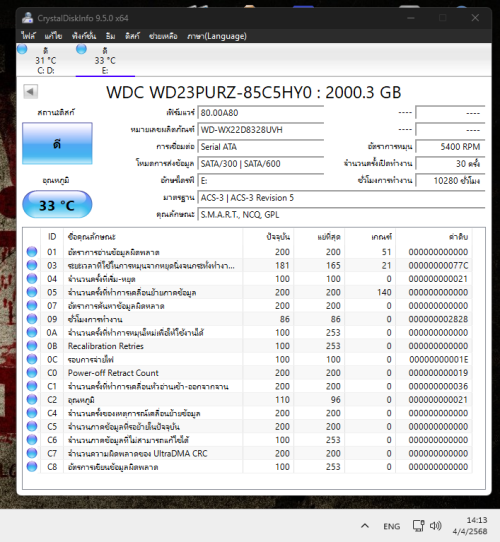This screenshot has width=500, height=542.
Task: Open the ธีม (Theme) menu
Action: coord(110,36)
